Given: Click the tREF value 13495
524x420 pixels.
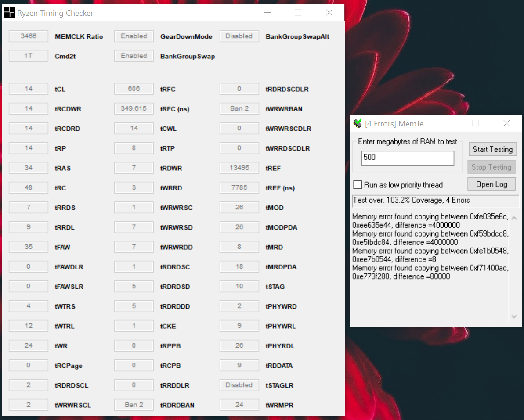Looking at the screenshot, I should (x=239, y=168).
